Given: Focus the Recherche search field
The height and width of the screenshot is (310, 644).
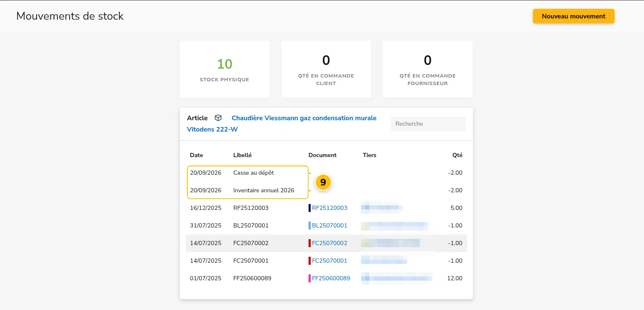Looking at the screenshot, I should 428,124.
